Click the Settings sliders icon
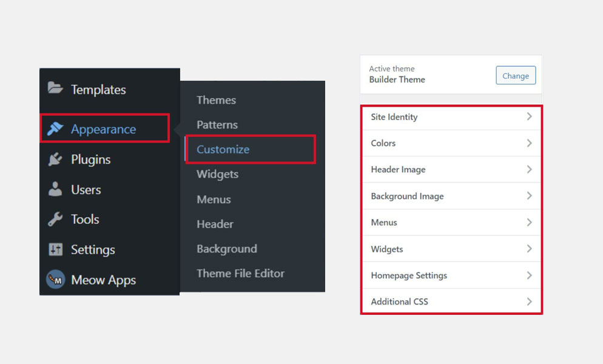The width and height of the screenshot is (603, 364). tap(55, 249)
